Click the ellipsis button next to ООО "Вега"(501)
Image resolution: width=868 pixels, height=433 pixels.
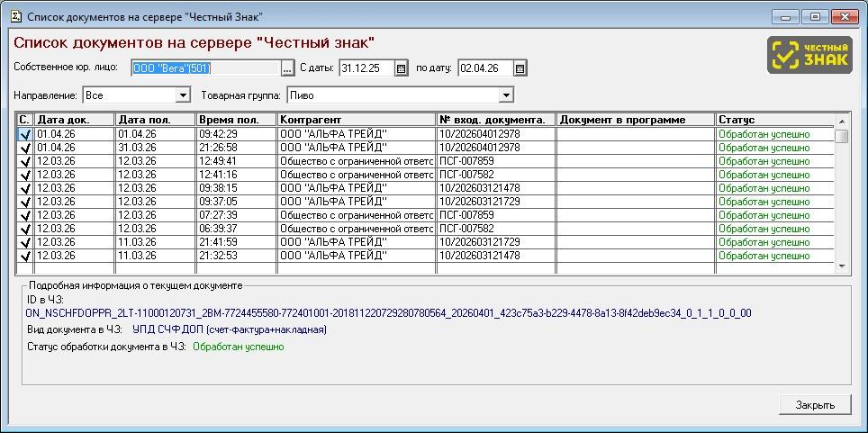pos(286,68)
